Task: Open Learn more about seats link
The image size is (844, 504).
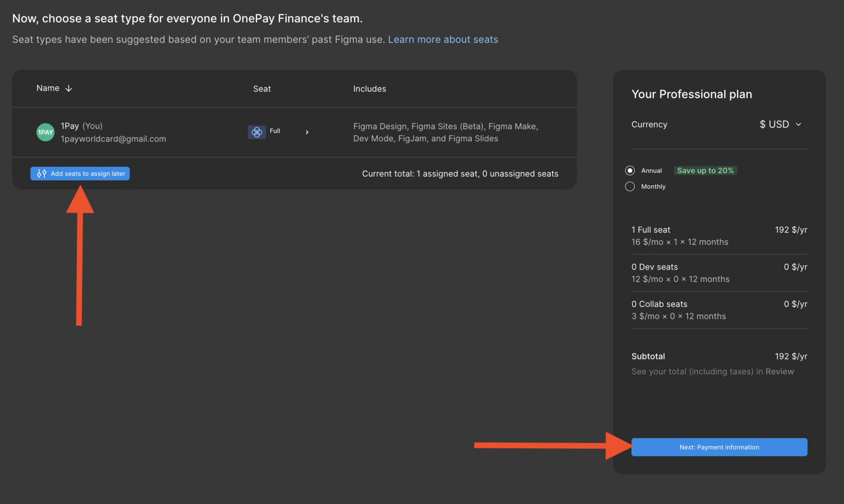Action: [443, 40]
